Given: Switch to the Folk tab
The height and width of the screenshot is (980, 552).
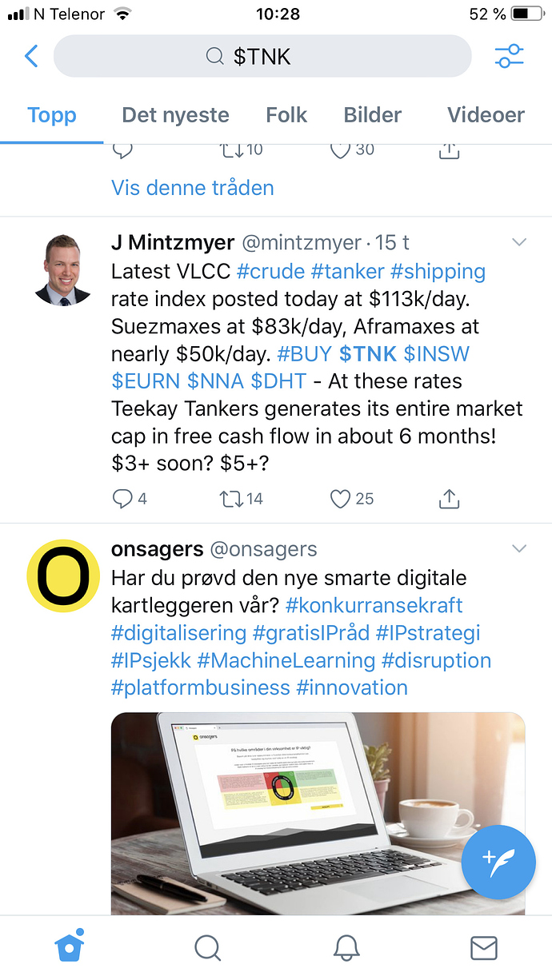Looking at the screenshot, I should coord(286,115).
